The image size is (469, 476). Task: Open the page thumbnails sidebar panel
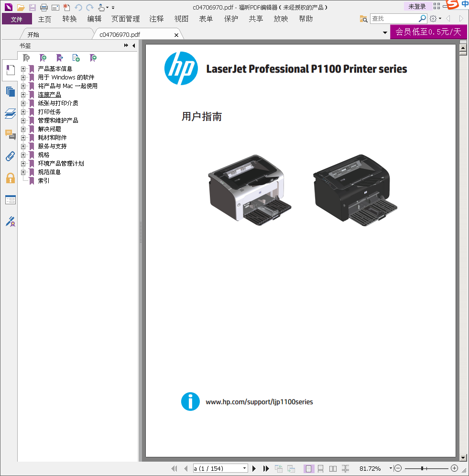tap(11, 91)
